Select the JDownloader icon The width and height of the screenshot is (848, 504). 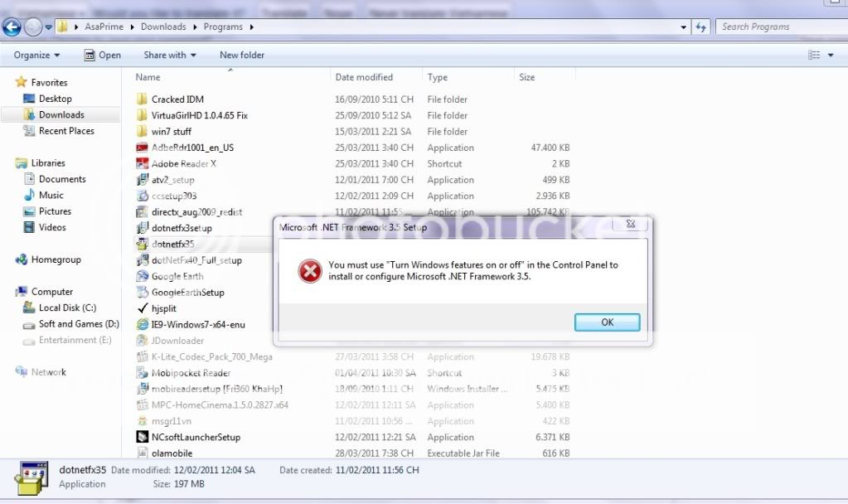point(142,341)
